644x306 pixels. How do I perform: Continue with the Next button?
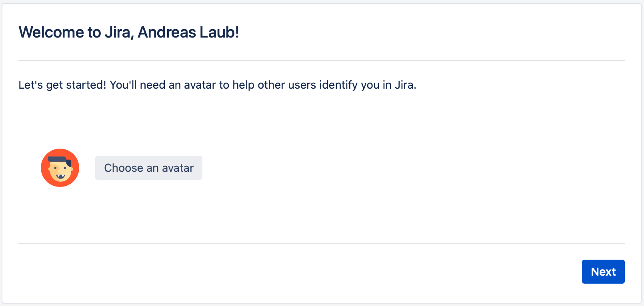point(603,272)
